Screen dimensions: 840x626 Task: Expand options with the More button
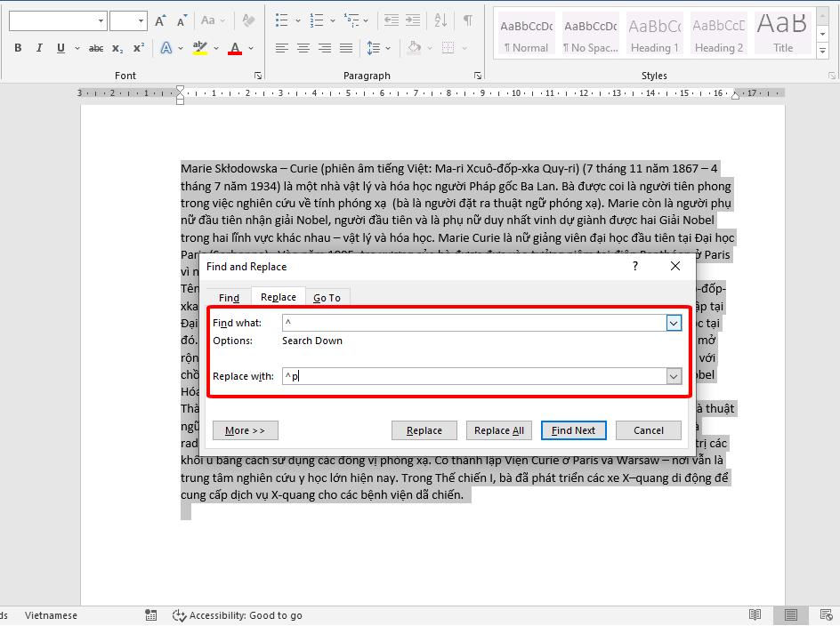(x=245, y=429)
